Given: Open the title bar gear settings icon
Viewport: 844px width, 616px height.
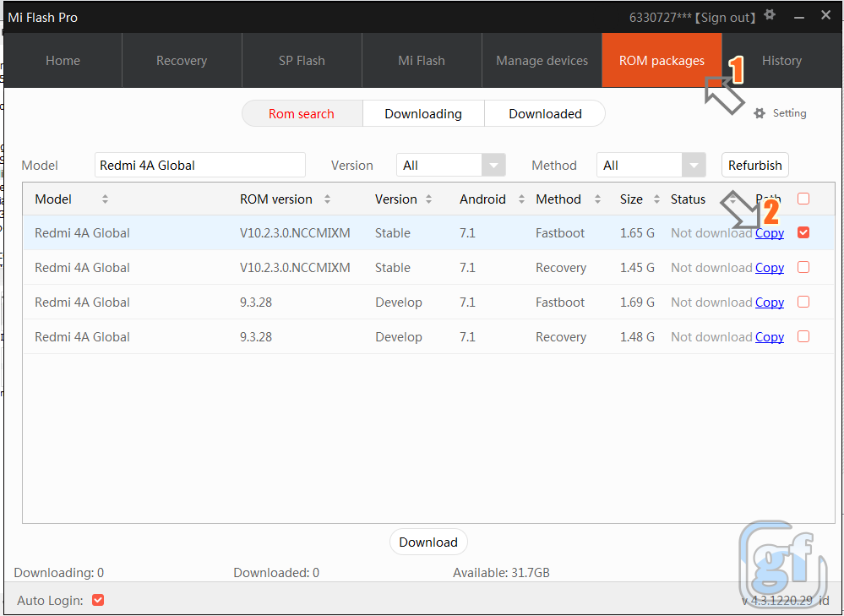Looking at the screenshot, I should (x=770, y=14).
